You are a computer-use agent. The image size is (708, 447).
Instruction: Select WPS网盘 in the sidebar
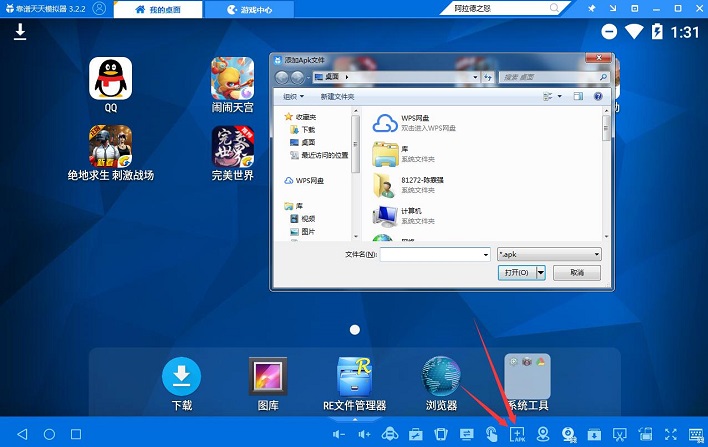(304, 181)
